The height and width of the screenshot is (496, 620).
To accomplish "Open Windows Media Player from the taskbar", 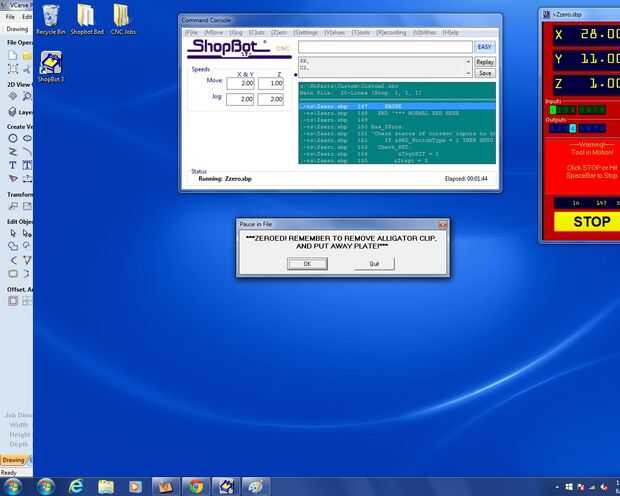I will (x=135, y=487).
